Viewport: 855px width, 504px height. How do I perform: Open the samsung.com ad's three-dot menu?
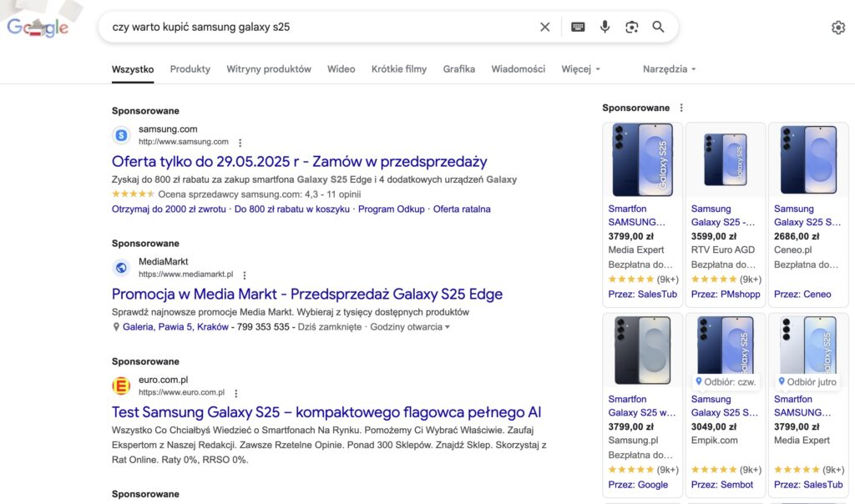(x=240, y=142)
